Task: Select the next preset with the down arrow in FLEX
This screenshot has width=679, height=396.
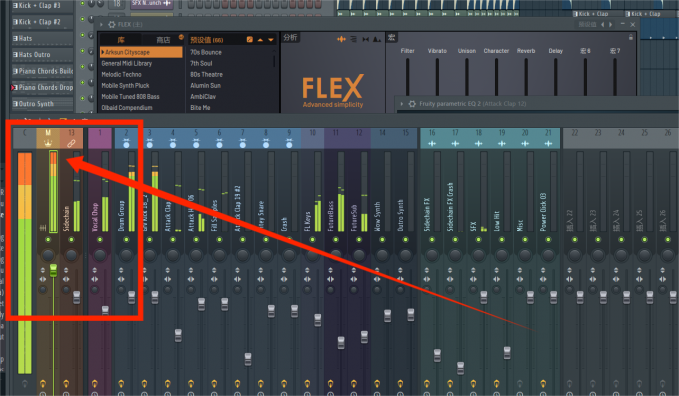Action: point(271,40)
